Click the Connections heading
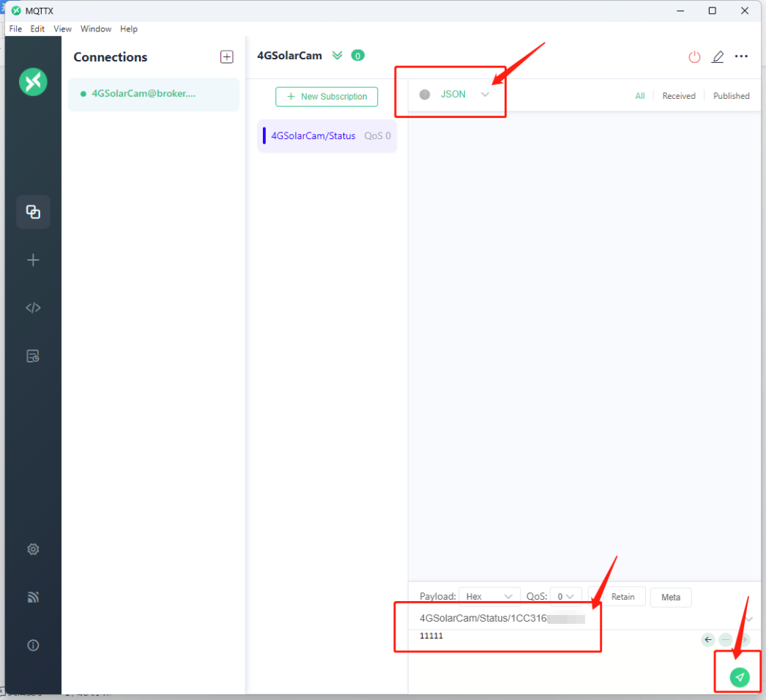 tap(110, 57)
